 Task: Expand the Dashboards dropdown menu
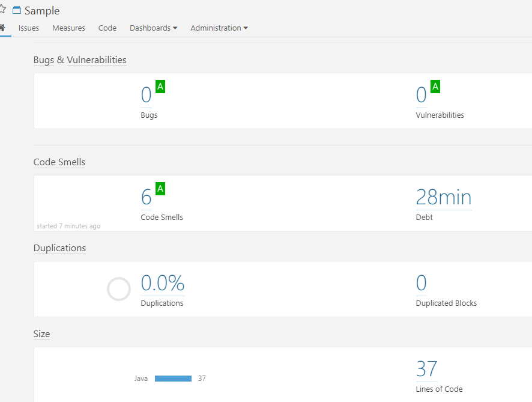(x=153, y=28)
